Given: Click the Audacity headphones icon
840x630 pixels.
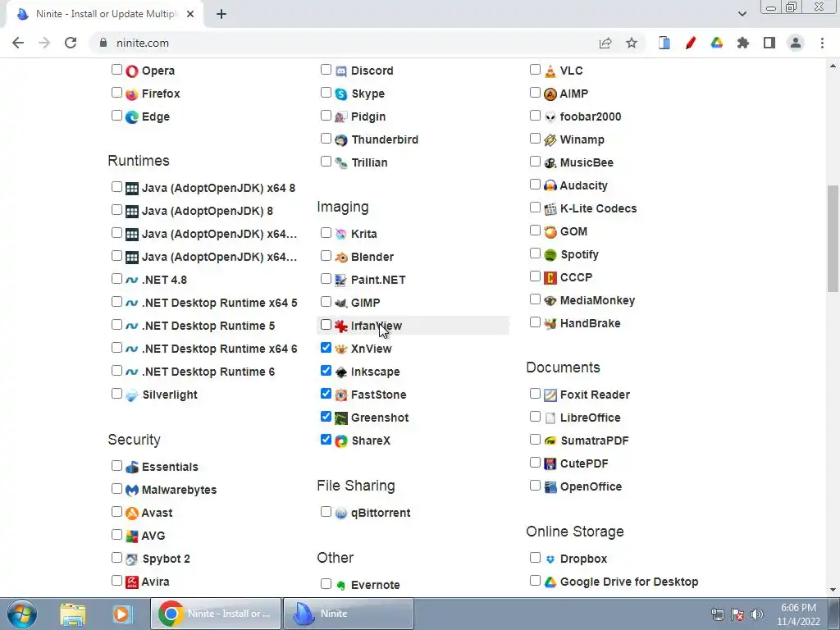Looking at the screenshot, I should point(550,186).
